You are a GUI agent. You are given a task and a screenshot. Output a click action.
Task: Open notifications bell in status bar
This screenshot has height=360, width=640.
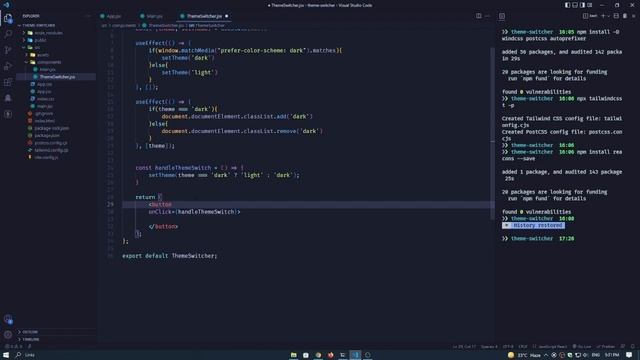(632, 347)
